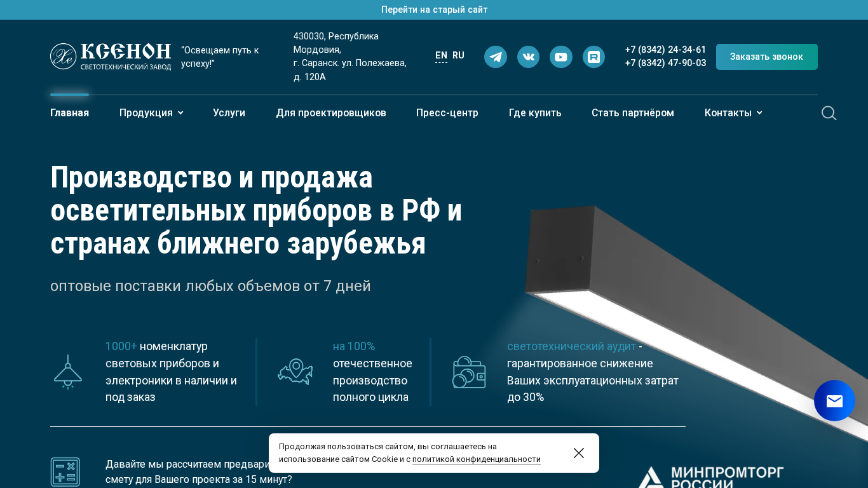
Task: Open the Стать партнёром menu item
Action: 633,113
